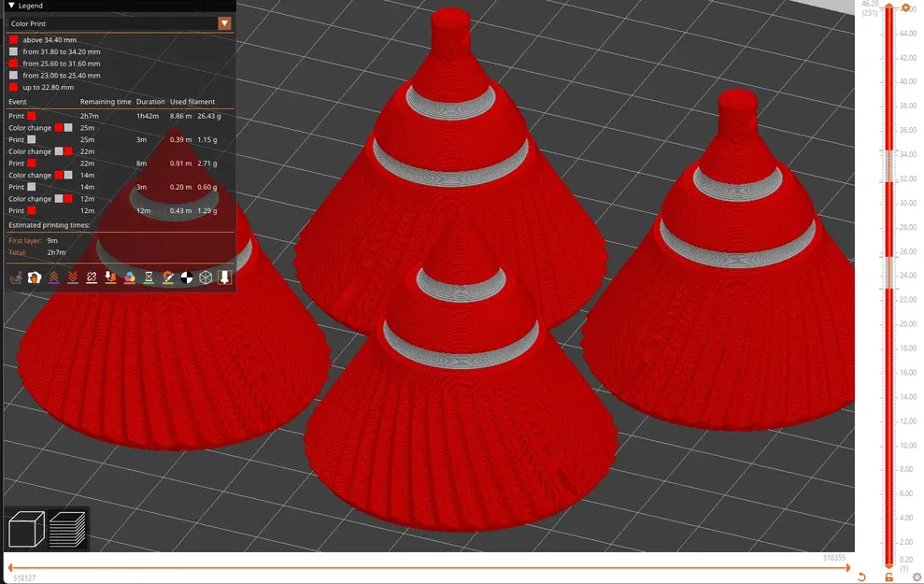Screen dimensions: 924x584
Task: Toggle print pauses hourglass icon
Action: coord(149,277)
